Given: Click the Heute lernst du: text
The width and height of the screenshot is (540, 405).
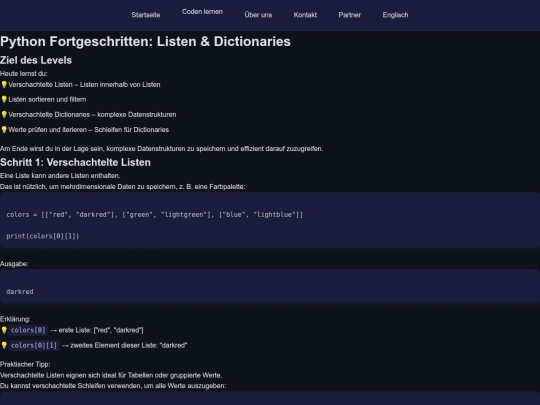Looking at the screenshot, I should click(x=24, y=74).
